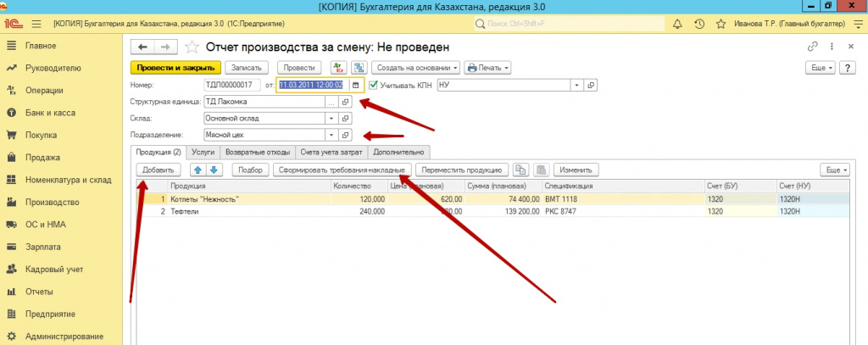Click the specification cell ВМТ 1118
The image size is (868, 345).
click(621, 199)
